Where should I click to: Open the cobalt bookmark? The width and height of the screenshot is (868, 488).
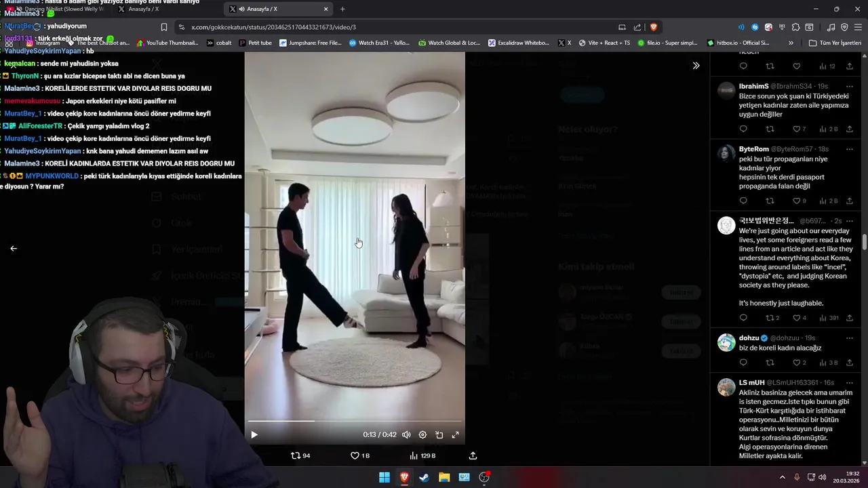point(219,43)
